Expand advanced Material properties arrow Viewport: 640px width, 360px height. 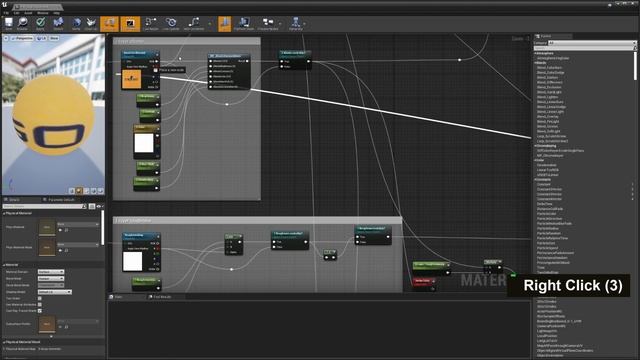click(51, 336)
